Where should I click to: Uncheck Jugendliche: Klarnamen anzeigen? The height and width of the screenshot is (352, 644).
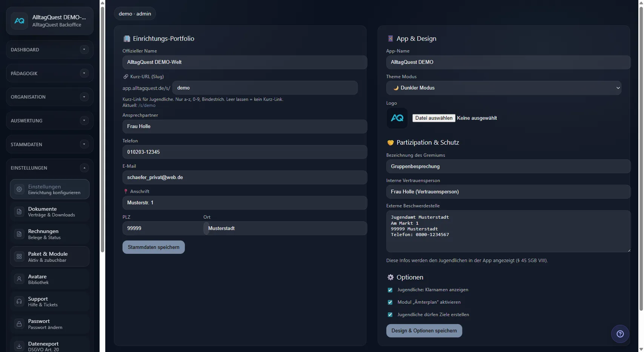(390, 290)
